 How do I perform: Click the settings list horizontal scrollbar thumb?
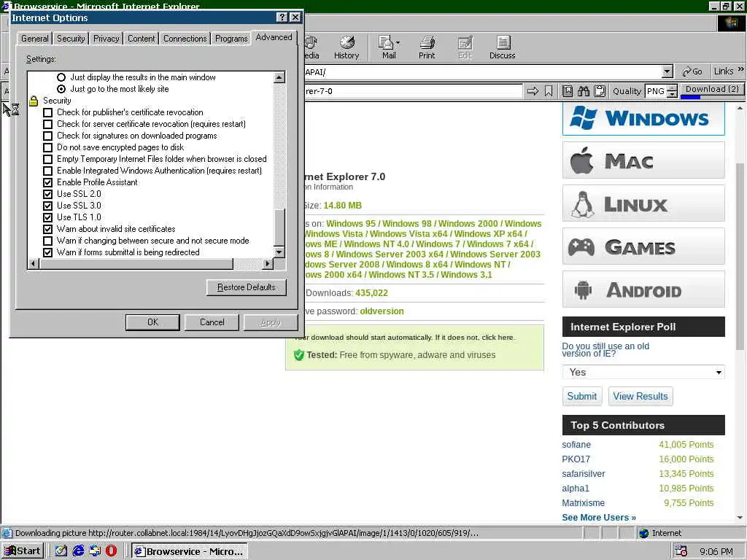tap(136, 263)
